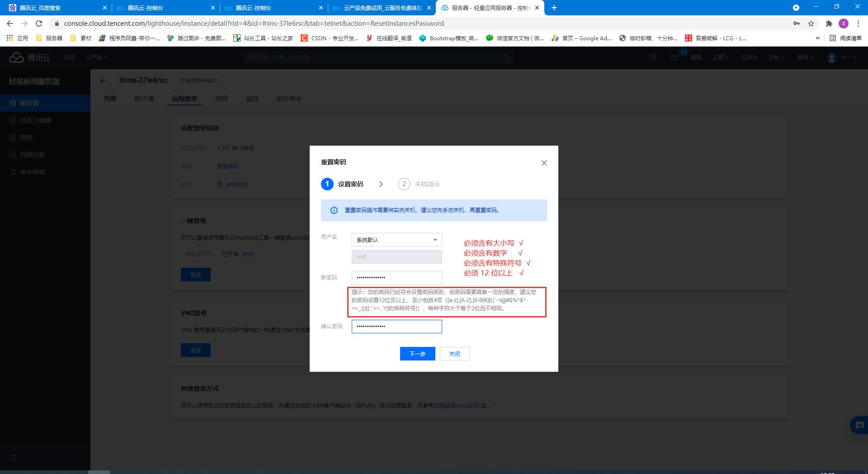868x474 pixels.
Task: Open account avatar menu in console header
Action: click(841, 57)
